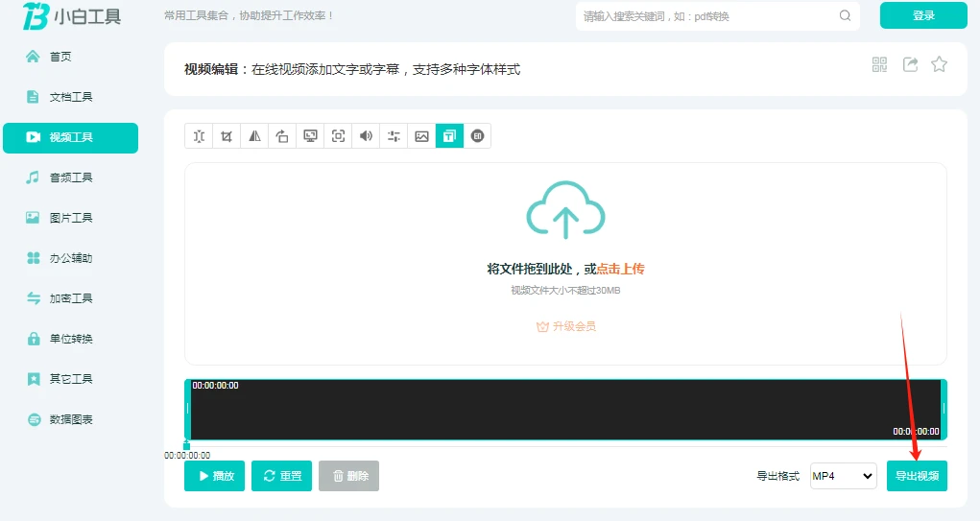The height and width of the screenshot is (521, 980).
Task: Select the monitor resize tool icon
Action: 310,136
